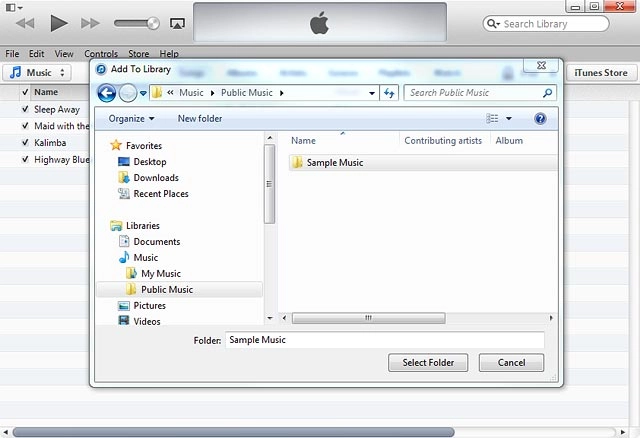
Task: Open the Edit menu
Action: click(36, 53)
